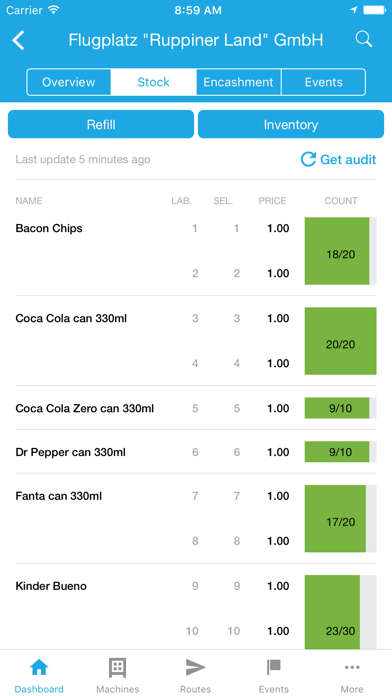Click the Get audit link
Viewport: 392px width, 696px height.
point(348,159)
